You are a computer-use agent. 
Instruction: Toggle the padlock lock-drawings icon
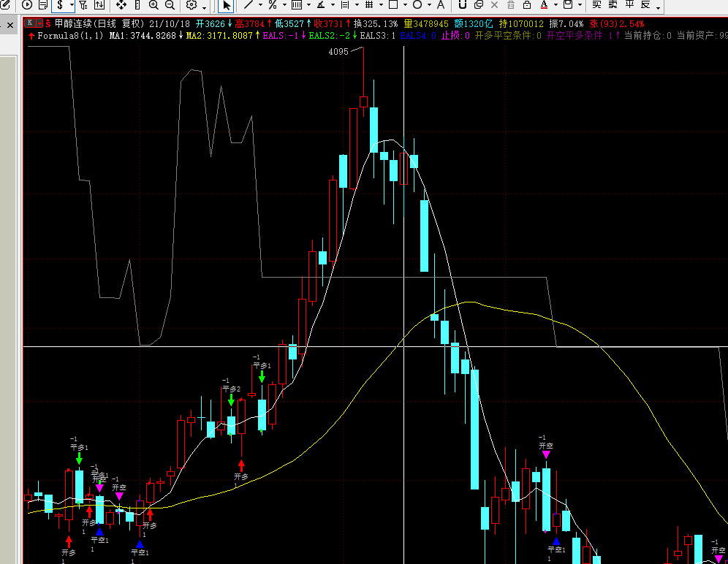coord(527,4)
